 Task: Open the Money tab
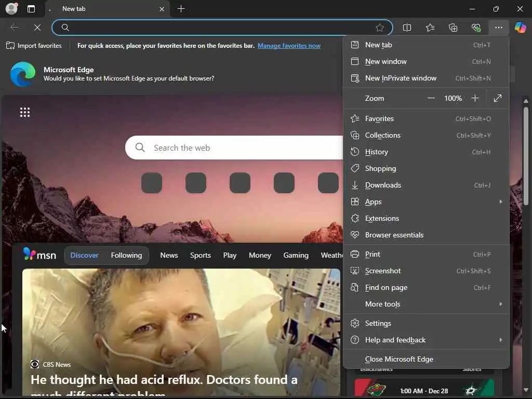pyautogui.click(x=260, y=255)
